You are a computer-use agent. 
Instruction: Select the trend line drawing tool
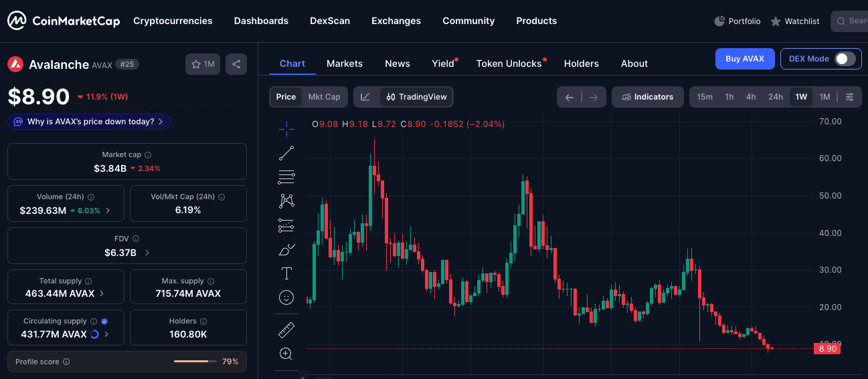pyautogui.click(x=286, y=154)
